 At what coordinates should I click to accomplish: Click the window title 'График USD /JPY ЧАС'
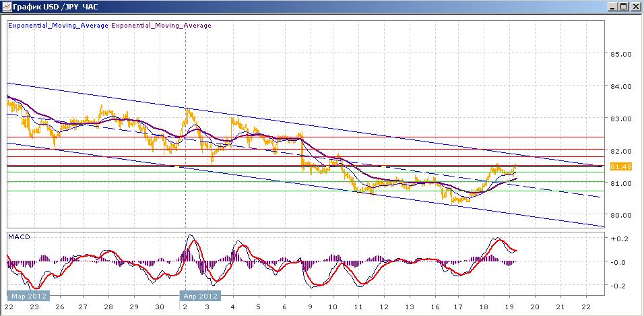[x=54, y=7]
